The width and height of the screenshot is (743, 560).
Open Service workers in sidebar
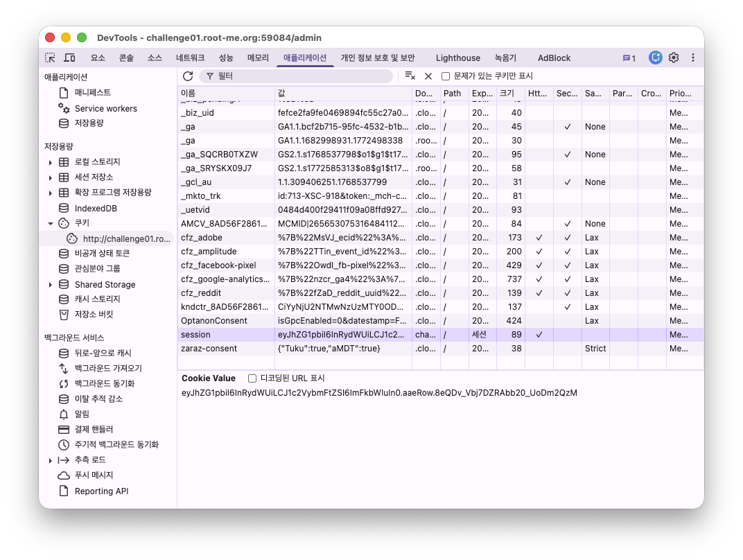pos(105,109)
